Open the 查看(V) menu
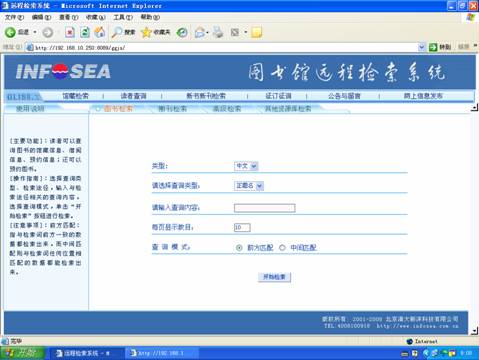The width and height of the screenshot is (479, 360). (68, 17)
